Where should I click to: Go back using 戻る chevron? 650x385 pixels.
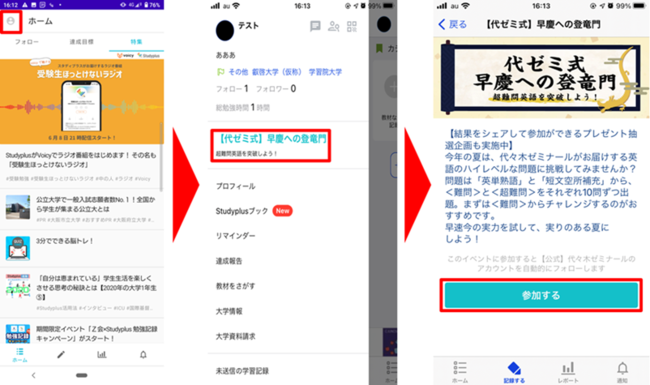(x=453, y=24)
